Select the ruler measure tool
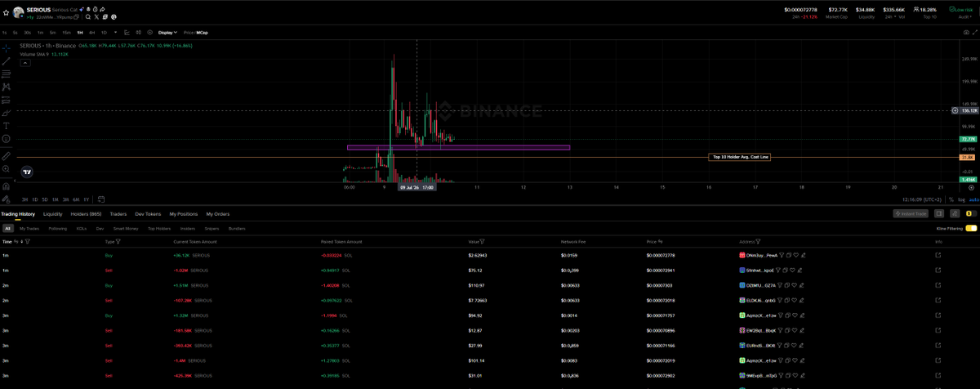The width and height of the screenshot is (980, 389). click(x=7, y=156)
